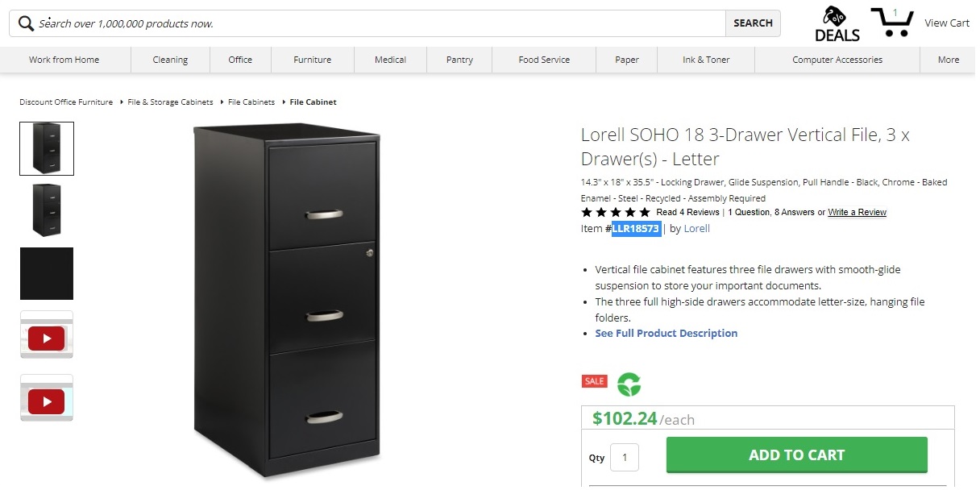
Task: Play the first product video thumbnail
Action: (x=47, y=338)
